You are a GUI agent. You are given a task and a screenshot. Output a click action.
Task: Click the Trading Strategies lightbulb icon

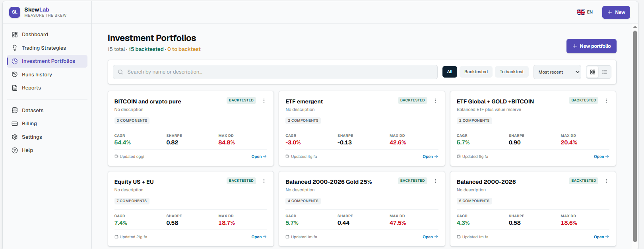pos(15,48)
